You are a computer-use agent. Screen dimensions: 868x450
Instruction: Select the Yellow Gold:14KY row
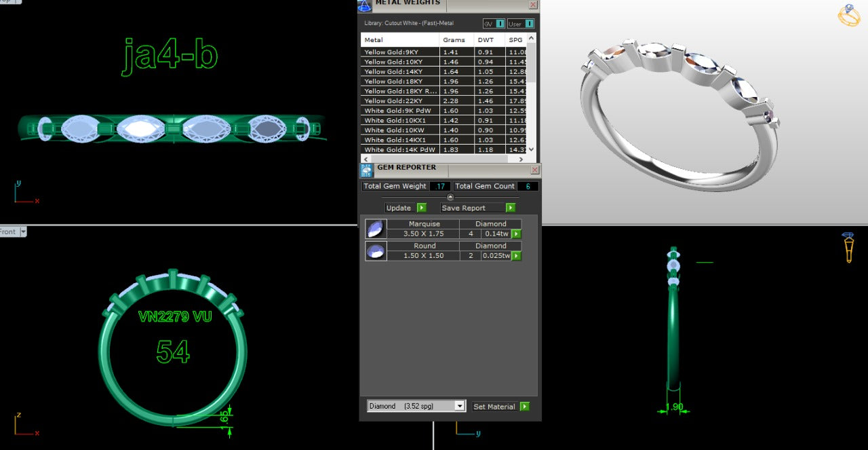pyautogui.click(x=444, y=71)
